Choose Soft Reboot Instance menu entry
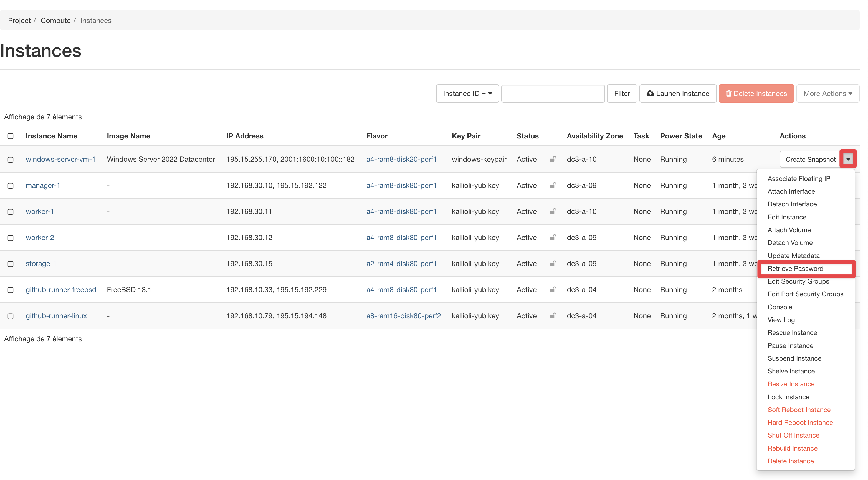This screenshot has height=480, width=868. point(799,410)
